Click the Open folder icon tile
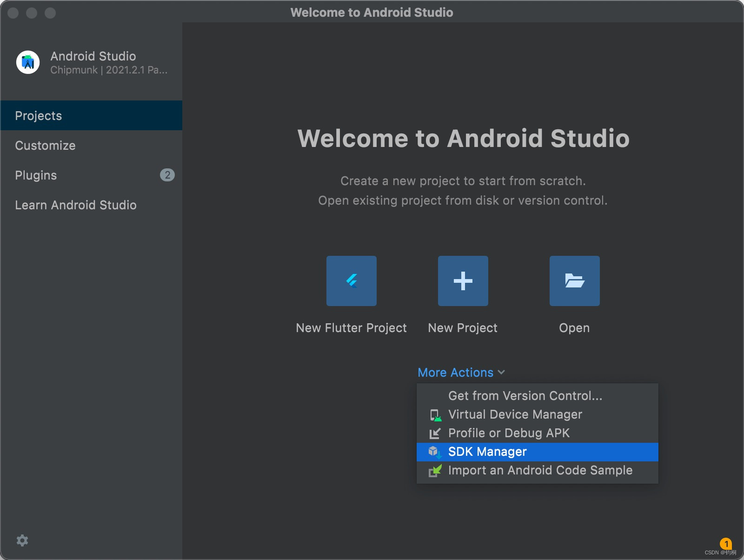 click(575, 281)
